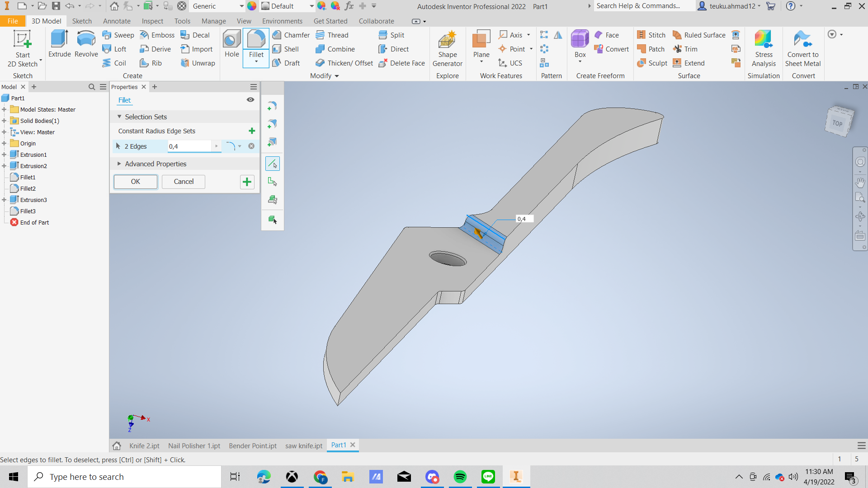
Task: Start a 2D Sketch
Action: click(22, 49)
